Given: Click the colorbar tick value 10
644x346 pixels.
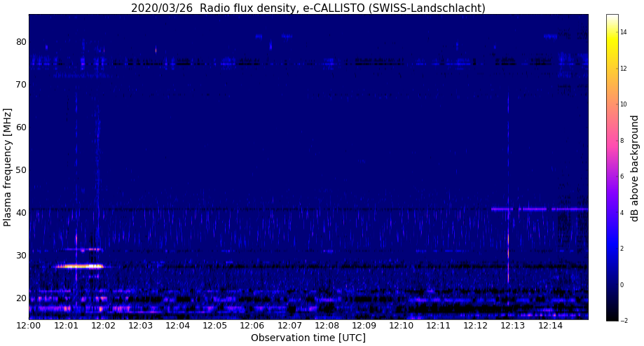Looking at the screenshot, I should [x=624, y=104].
